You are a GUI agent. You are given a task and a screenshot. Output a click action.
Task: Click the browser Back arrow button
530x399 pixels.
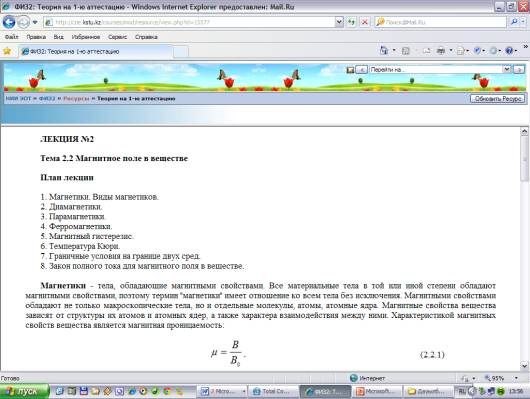(9, 22)
